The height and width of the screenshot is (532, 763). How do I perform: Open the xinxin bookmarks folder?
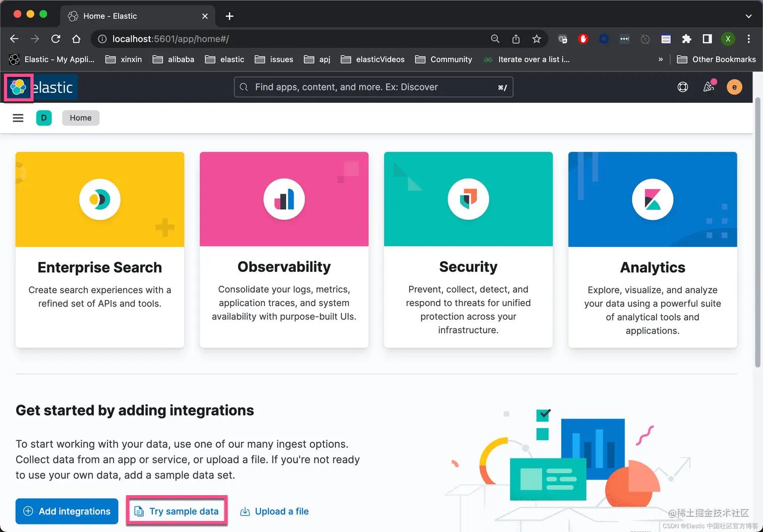pos(124,60)
